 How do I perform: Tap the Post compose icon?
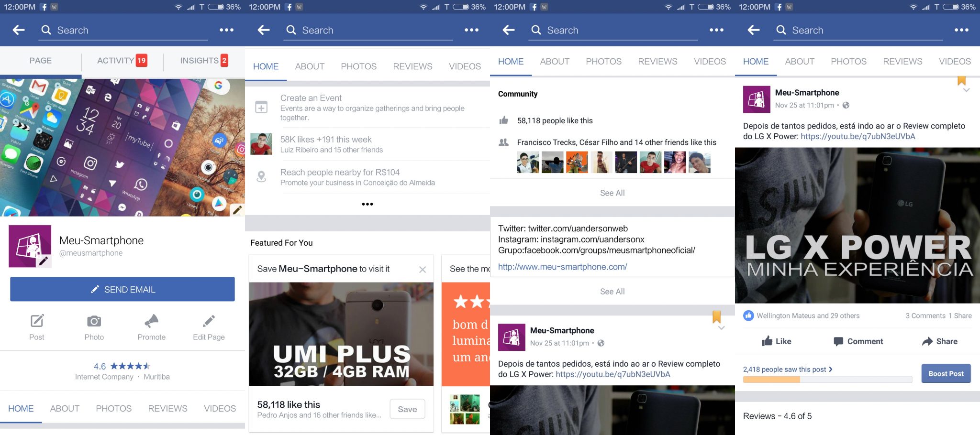37,321
